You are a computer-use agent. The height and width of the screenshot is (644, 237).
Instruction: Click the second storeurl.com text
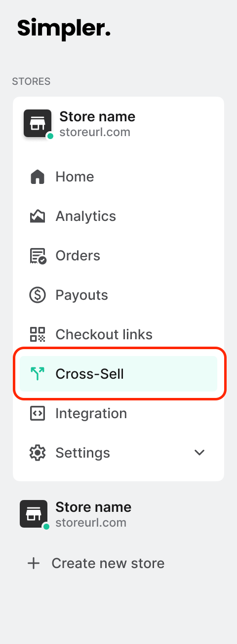click(x=91, y=523)
